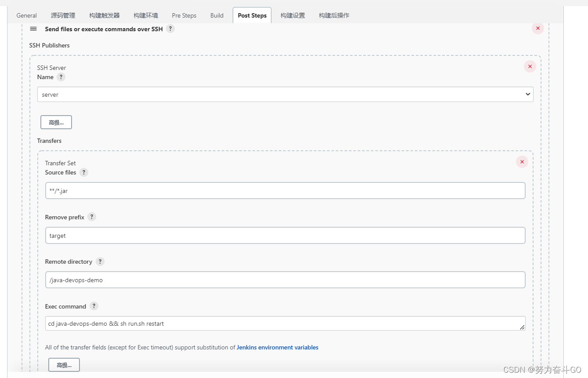
Task: Open the SSH Server Name dropdown
Action: [527, 94]
